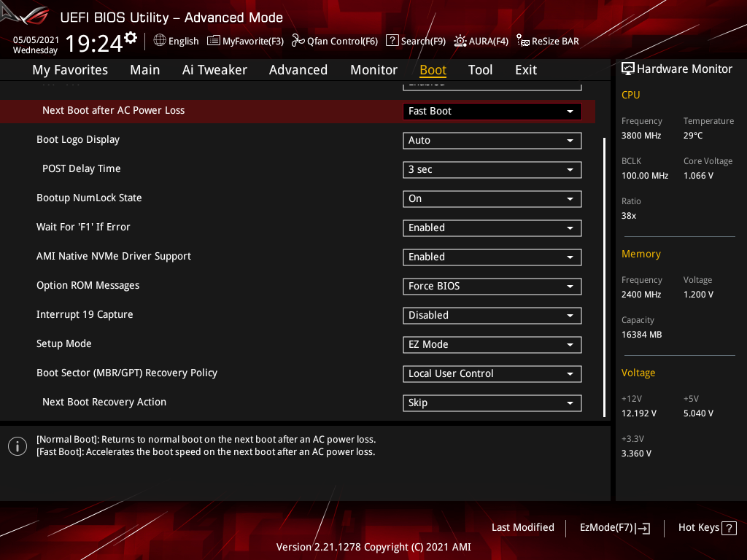The image size is (747, 560).
Task: Click Bootup NumLock State label
Action: point(89,198)
